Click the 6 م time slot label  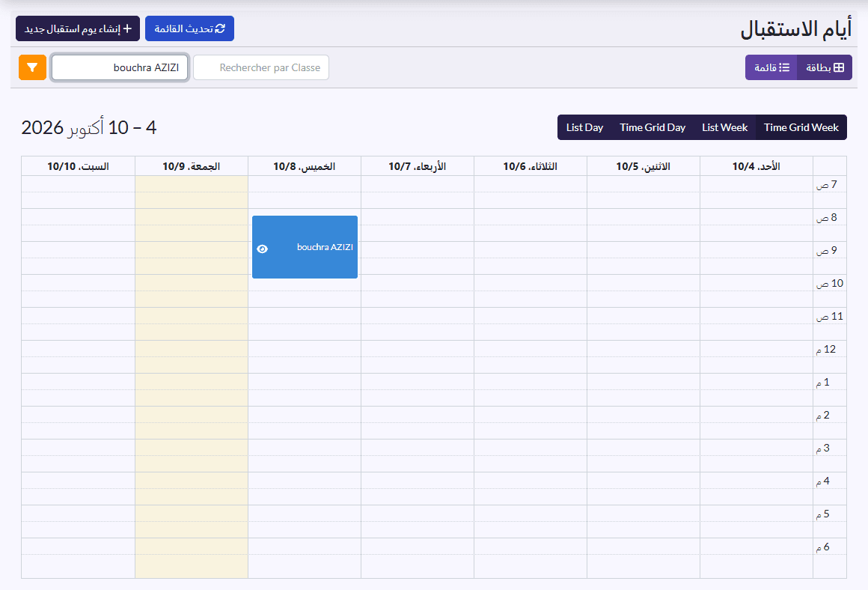[x=823, y=547]
